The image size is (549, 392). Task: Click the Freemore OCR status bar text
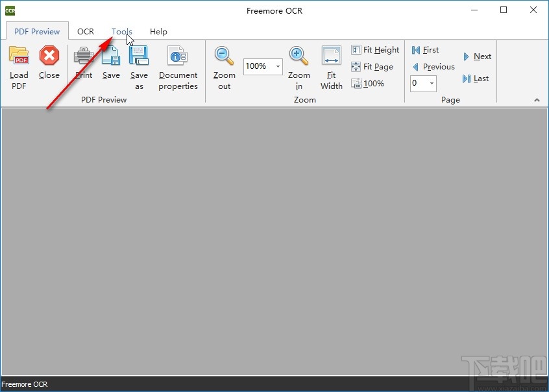(x=25, y=384)
